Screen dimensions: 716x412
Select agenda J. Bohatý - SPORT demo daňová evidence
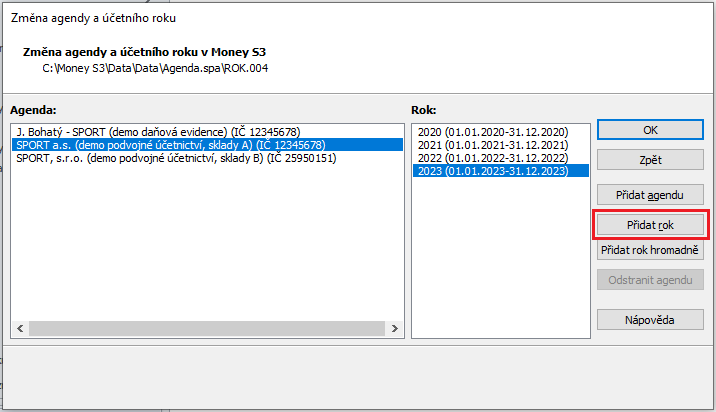[x=207, y=132]
